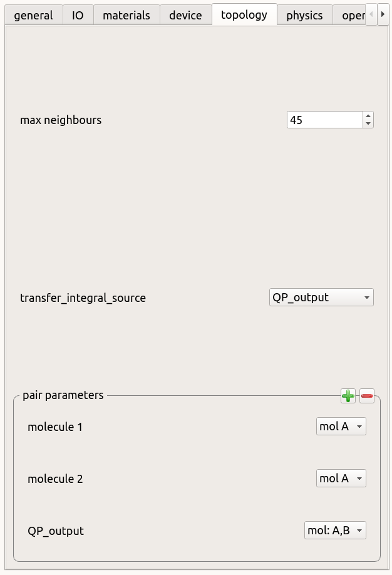The image size is (392, 575).
Task: Expand the molecule 1 dropdown
Action: tap(341, 427)
